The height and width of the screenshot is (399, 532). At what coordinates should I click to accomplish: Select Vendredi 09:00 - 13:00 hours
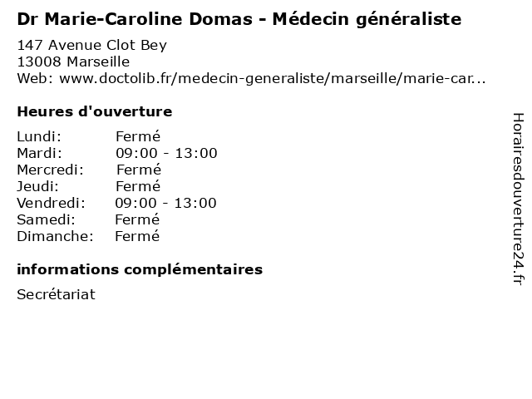[x=165, y=203]
